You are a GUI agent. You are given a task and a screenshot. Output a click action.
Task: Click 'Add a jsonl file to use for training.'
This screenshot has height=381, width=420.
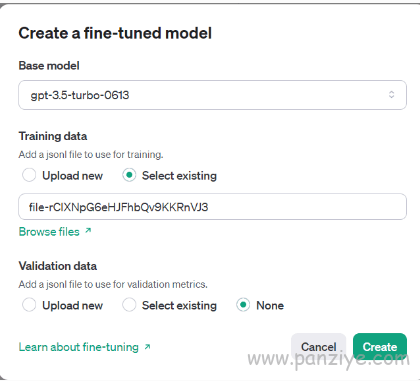pos(91,155)
